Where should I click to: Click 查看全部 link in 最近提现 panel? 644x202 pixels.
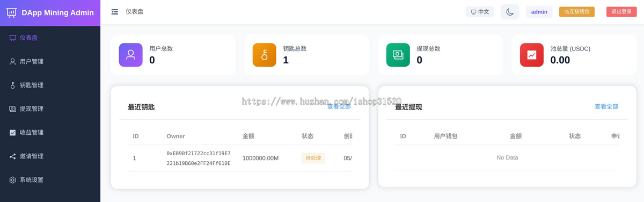point(606,107)
